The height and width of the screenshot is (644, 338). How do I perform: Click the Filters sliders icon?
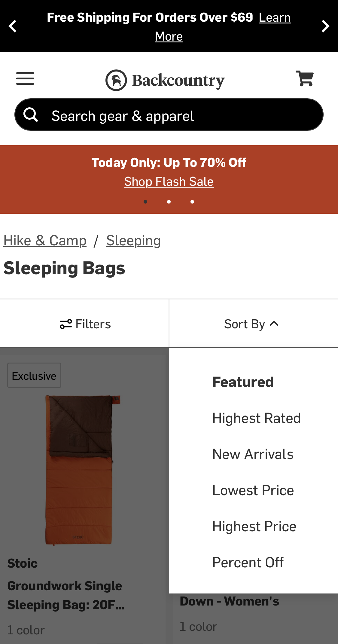(x=65, y=324)
